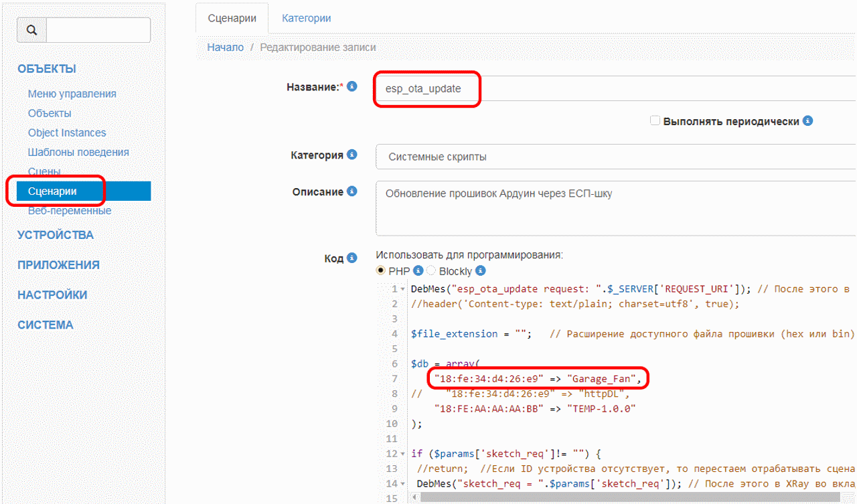Click info icon next to Описание
Viewport: 857px width, 504px height.
352,191
